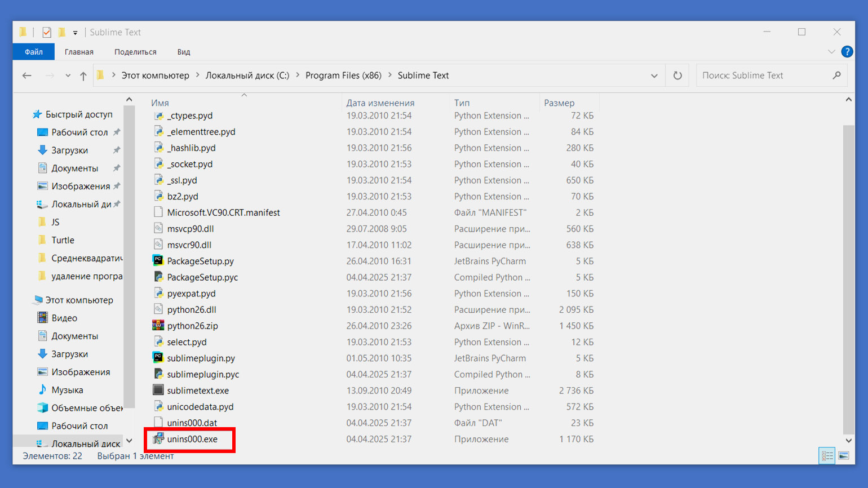Switch to the Поделиться ribbon tab
The image size is (868, 488).
[135, 52]
